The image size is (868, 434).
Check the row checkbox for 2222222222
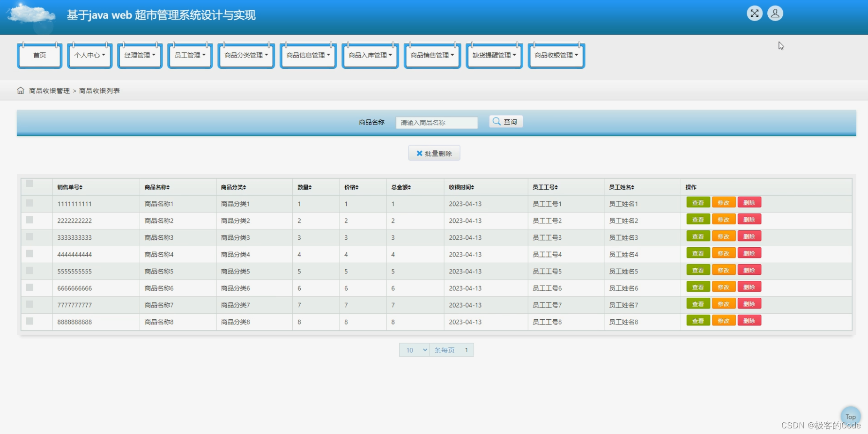point(30,220)
